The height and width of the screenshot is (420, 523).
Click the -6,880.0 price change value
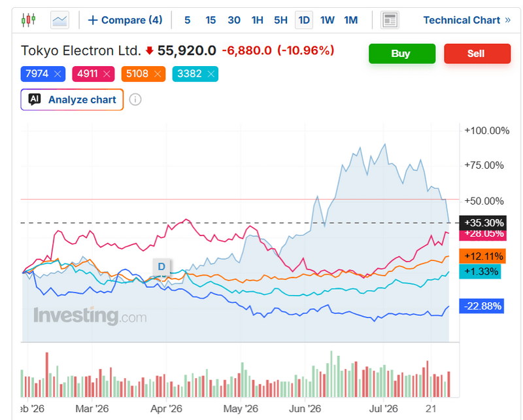tap(247, 51)
